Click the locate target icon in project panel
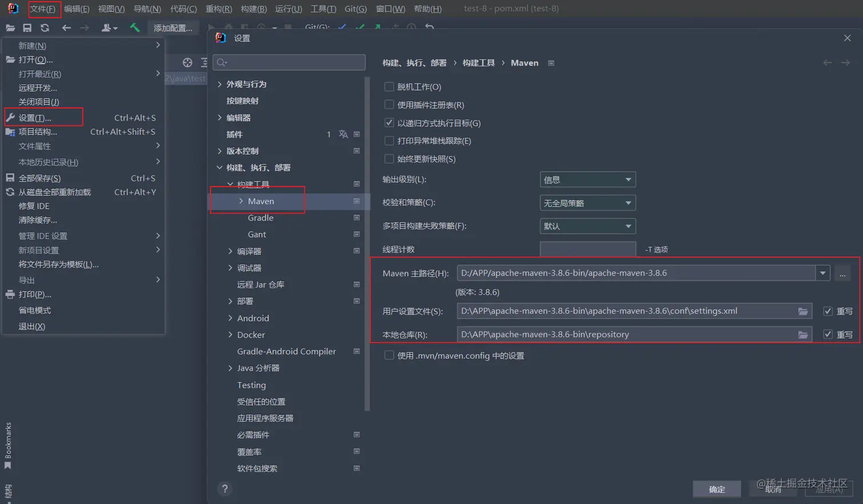This screenshot has height=504, width=863. pyautogui.click(x=187, y=63)
